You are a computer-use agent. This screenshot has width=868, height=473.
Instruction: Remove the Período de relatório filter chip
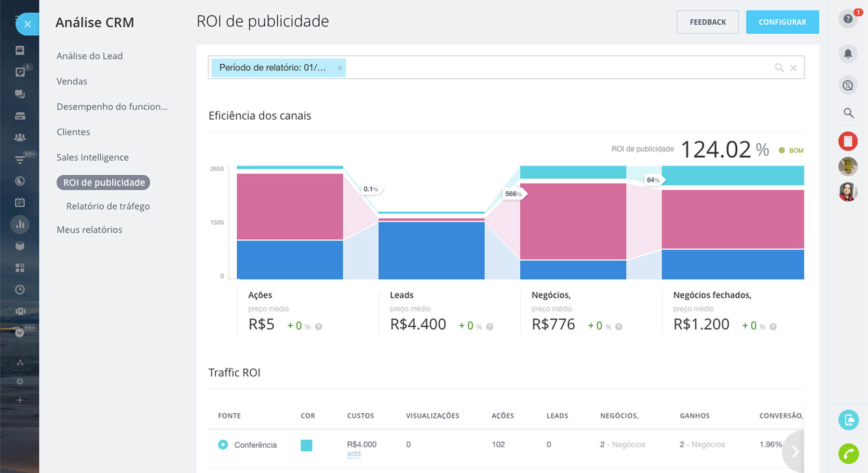340,68
